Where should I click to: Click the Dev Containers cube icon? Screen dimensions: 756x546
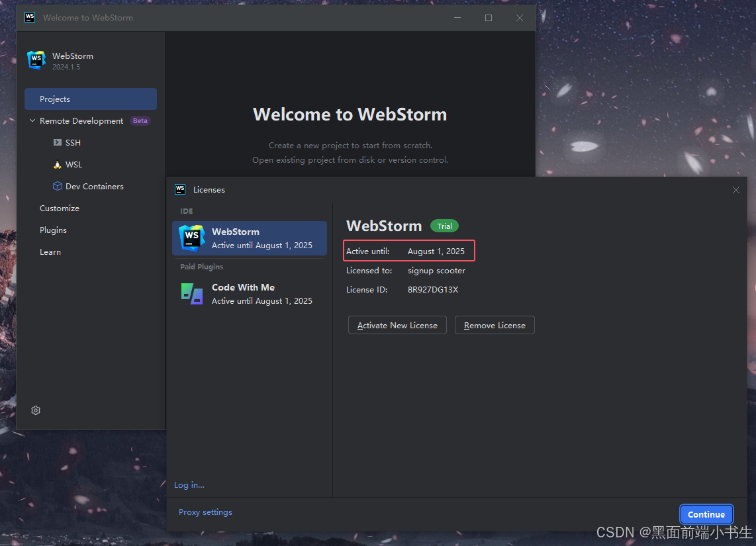coord(58,186)
